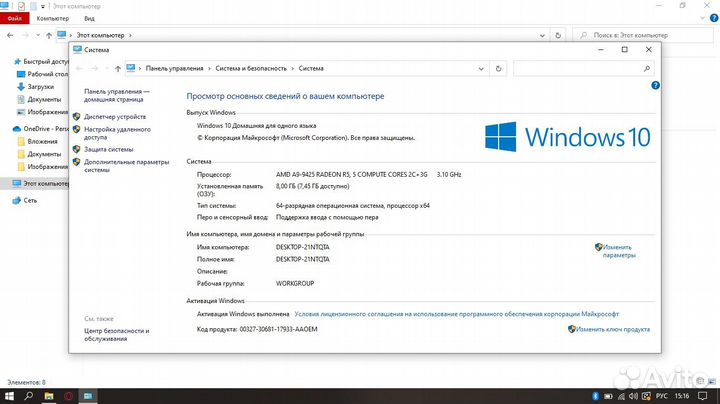Image resolution: width=720 pixels, height=404 pixels.
Task: Open the Файл tab in Explorer
Action: (x=14, y=18)
